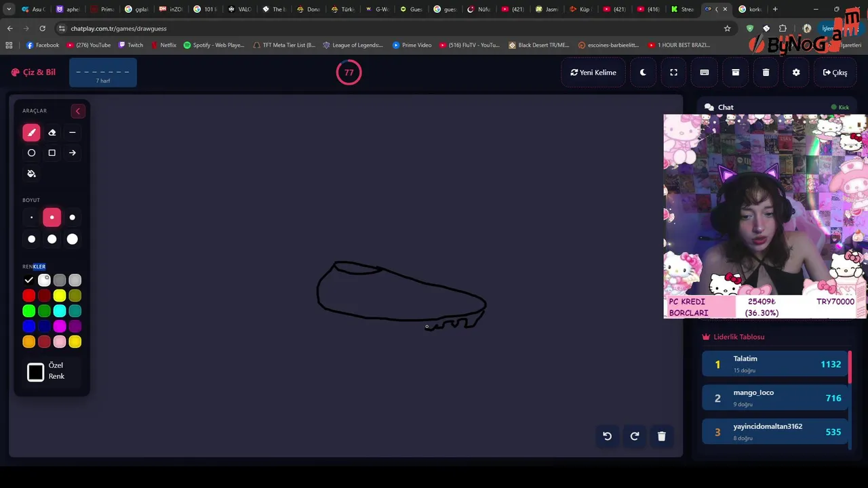Switch to the Strea browser tab
Viewport: 868px width, 488px height.
click(x=682, y=9)
